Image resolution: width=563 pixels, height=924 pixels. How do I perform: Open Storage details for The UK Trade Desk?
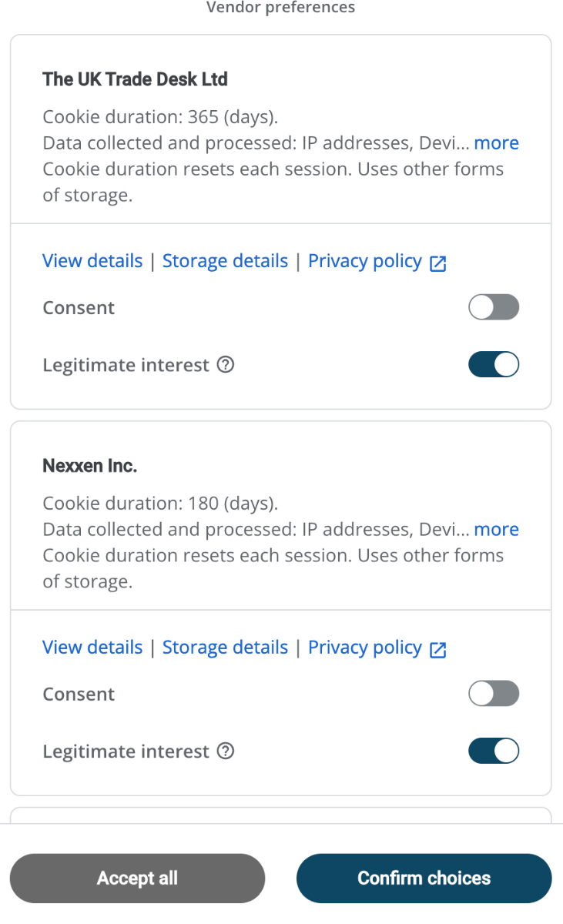click(x=225, y=262)
